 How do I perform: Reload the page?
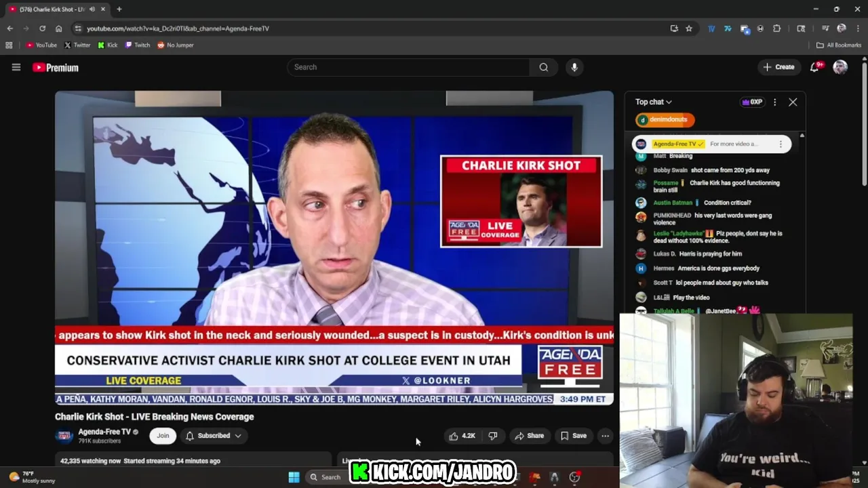pyautogui.click(x=42, y=28)
